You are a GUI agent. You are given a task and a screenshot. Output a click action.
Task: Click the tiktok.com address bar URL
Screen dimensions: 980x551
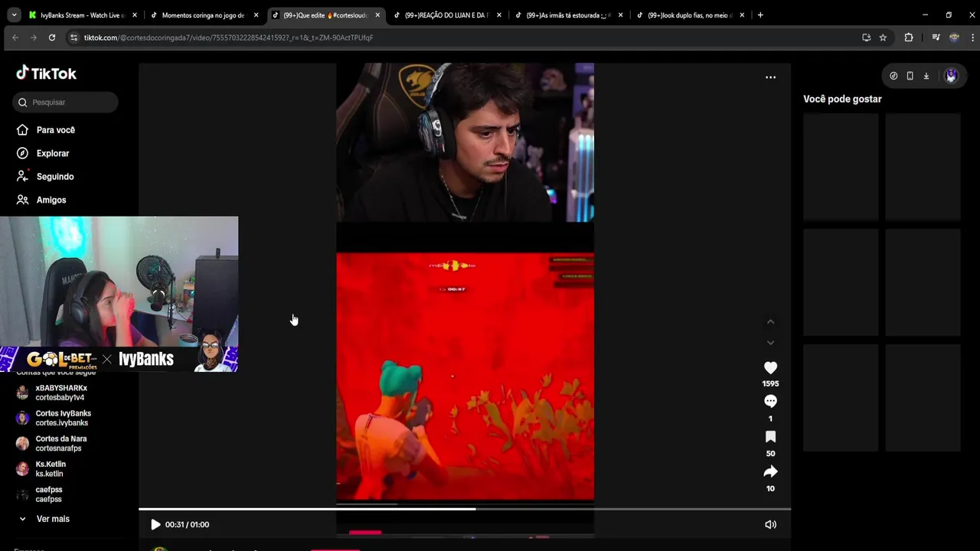(228, 37)
